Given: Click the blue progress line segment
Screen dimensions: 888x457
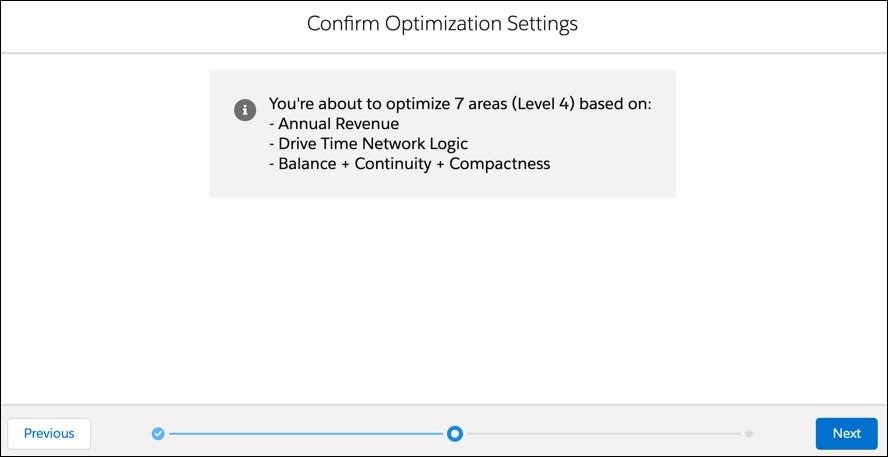Looking at the screenshot, I should [306, 434].
